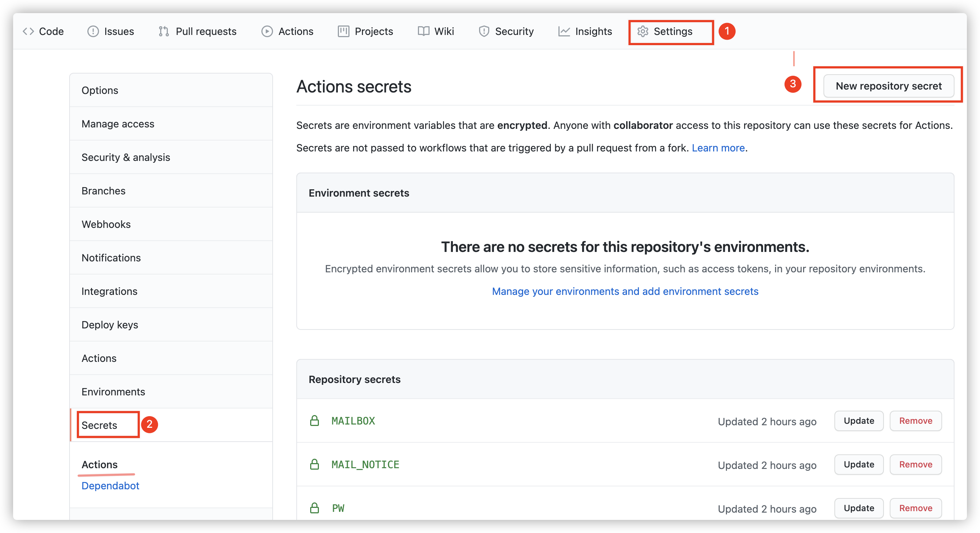The height and width of the screenshot is (533, 980).
Task: Select Deploy keys in sidebar
Action: click(x=110, y=324)
